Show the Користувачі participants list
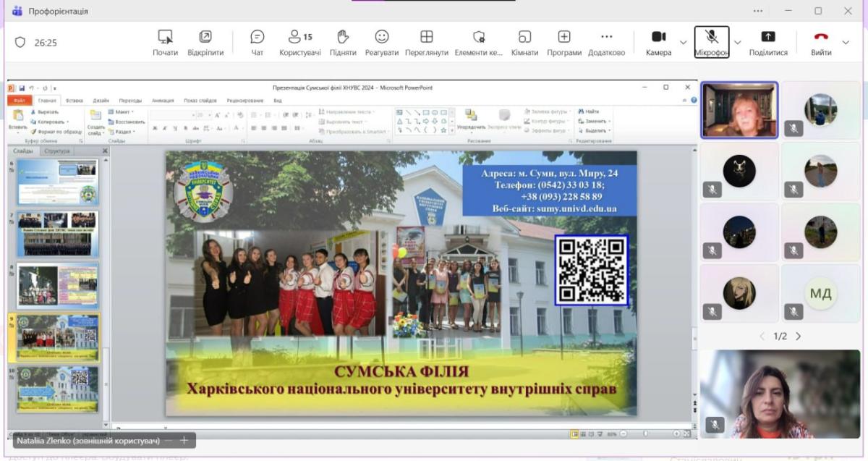Viewport: 868px width, 461px height. click(x=300, y=43)
